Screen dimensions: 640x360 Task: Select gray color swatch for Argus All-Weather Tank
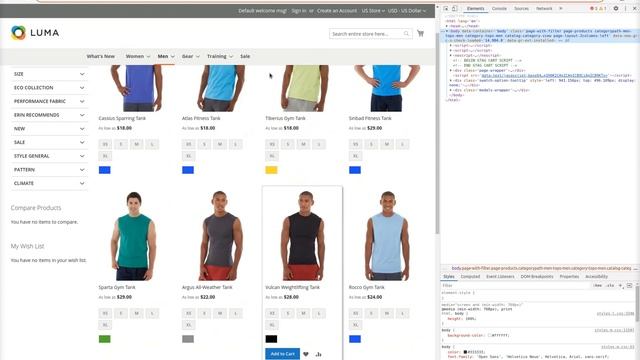coord(188,339)
